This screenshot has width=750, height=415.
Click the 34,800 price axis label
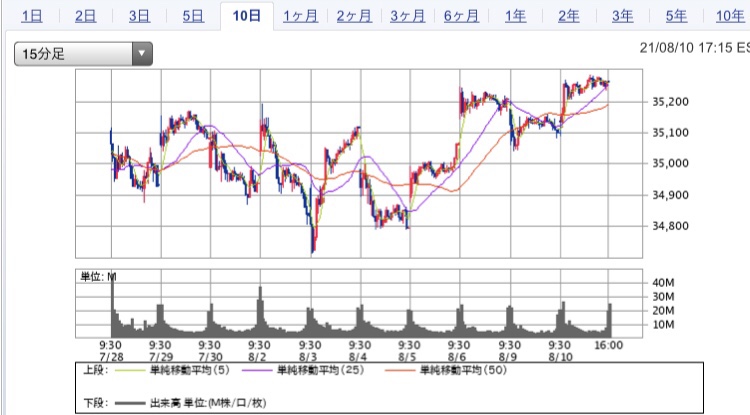(671, 226)
